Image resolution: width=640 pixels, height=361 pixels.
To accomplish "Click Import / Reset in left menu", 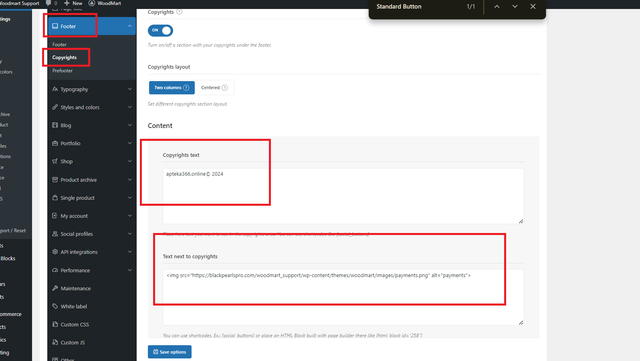I will tap(13, 230).
